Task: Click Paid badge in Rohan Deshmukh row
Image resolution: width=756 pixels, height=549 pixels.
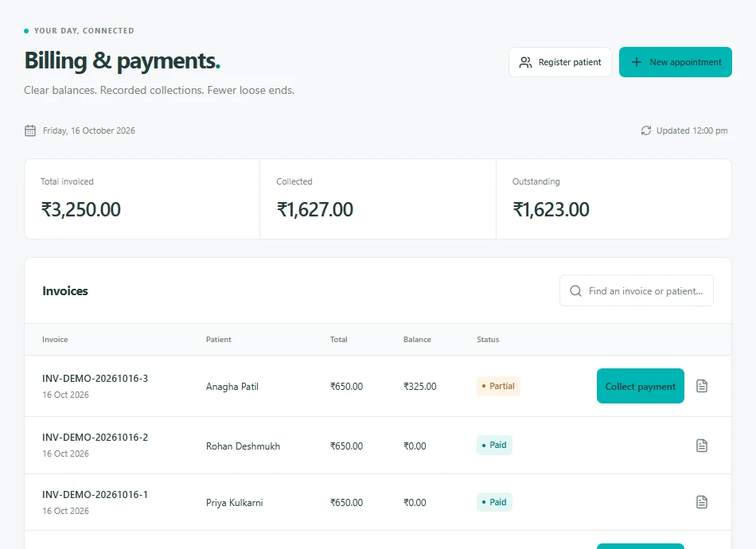Action: (x=494, y=445)
